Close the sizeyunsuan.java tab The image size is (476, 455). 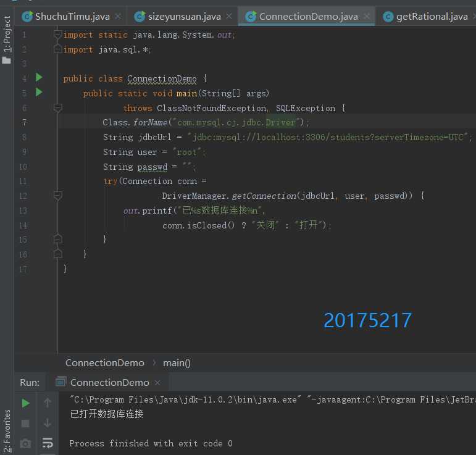(229, 16)
